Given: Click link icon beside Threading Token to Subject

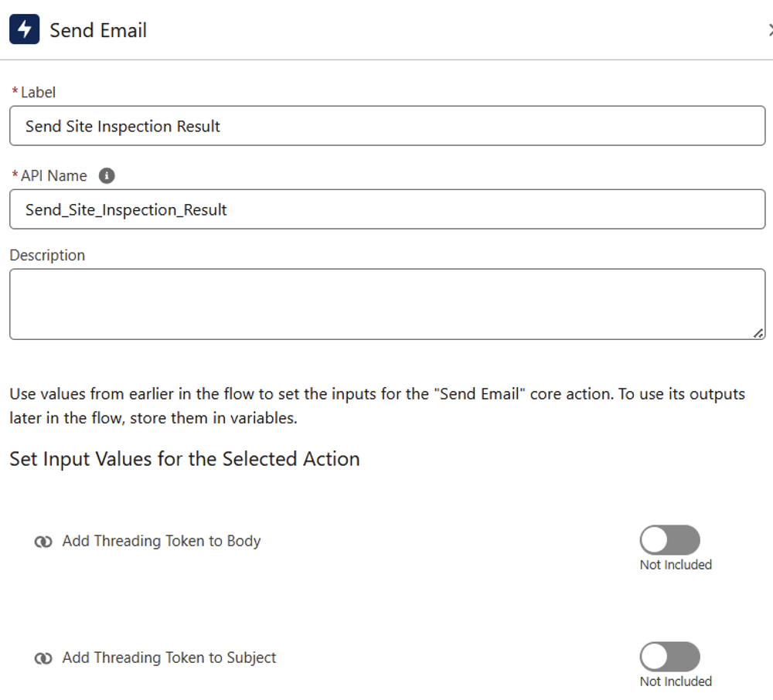Looking at the screenshot, I should tap(43, 658).
